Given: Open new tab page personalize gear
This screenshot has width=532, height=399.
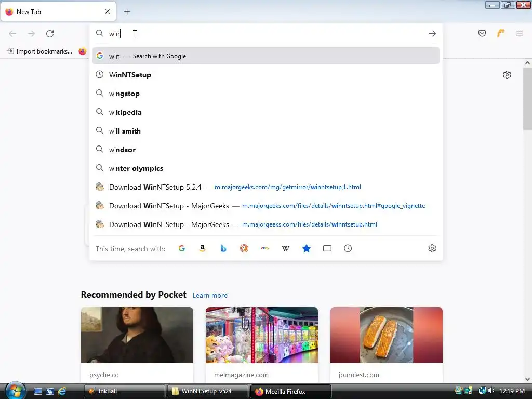Looking at the screenshot, I should click(507, 75).
